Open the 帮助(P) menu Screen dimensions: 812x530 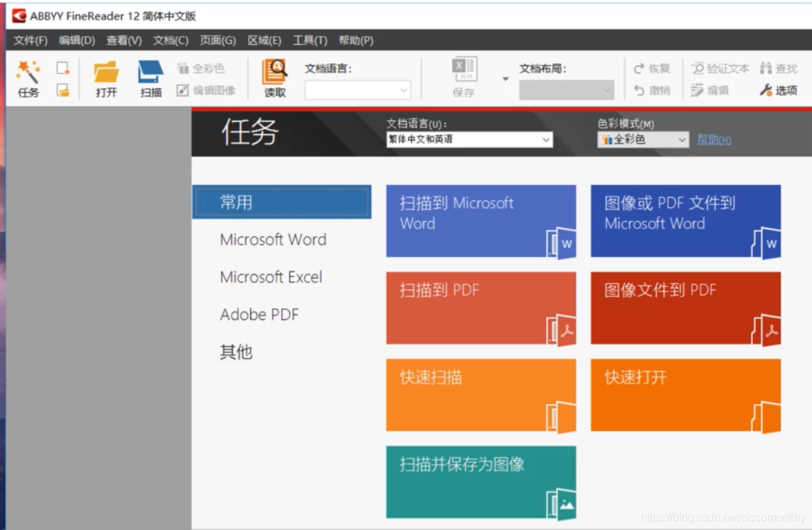(356, 40)
